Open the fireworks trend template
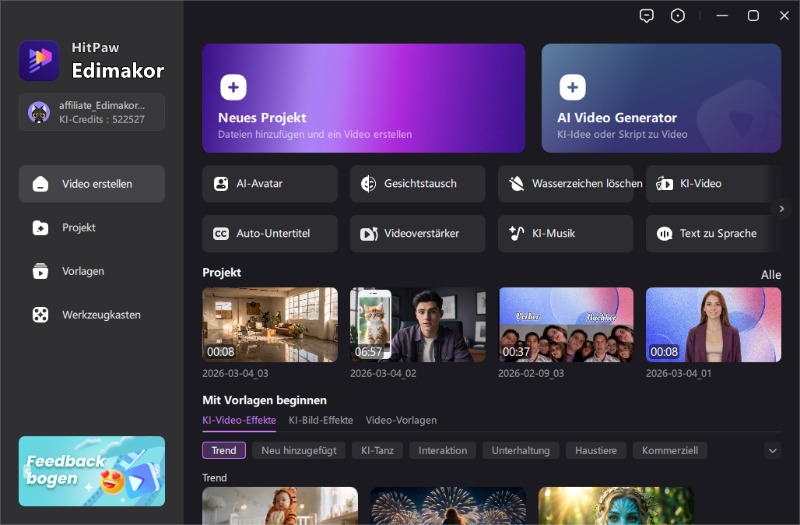This screenshot has width=800, height=525. 448,506
